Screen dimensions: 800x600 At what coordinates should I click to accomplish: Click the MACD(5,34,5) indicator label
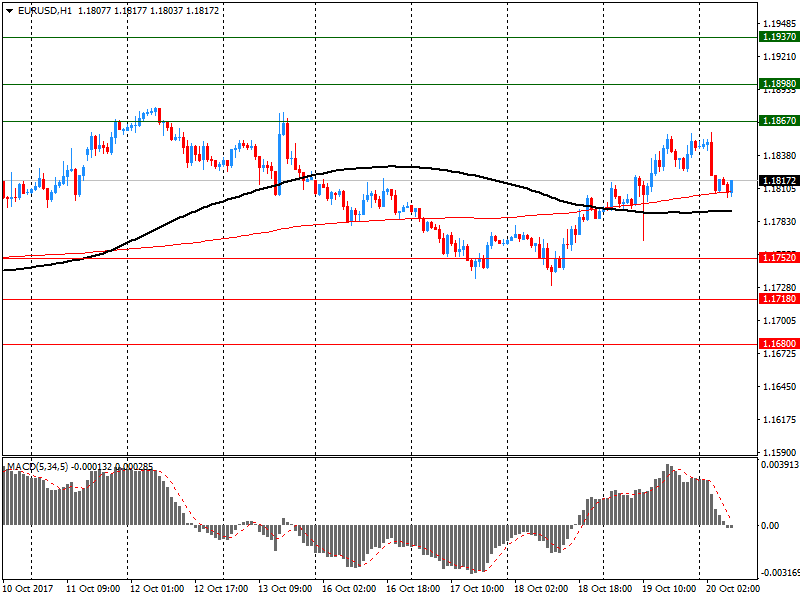click(x=37, y=467)
